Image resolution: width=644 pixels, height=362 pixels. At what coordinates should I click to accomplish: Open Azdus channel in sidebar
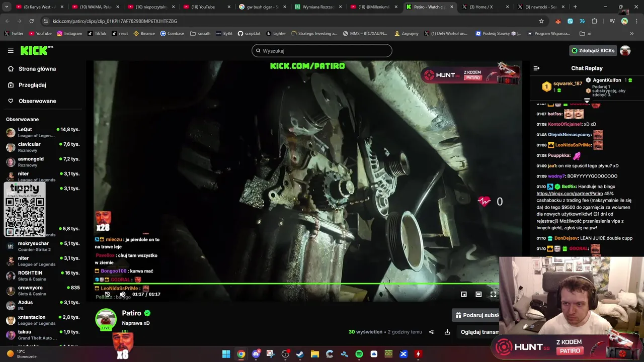click(x=42, y=305)
